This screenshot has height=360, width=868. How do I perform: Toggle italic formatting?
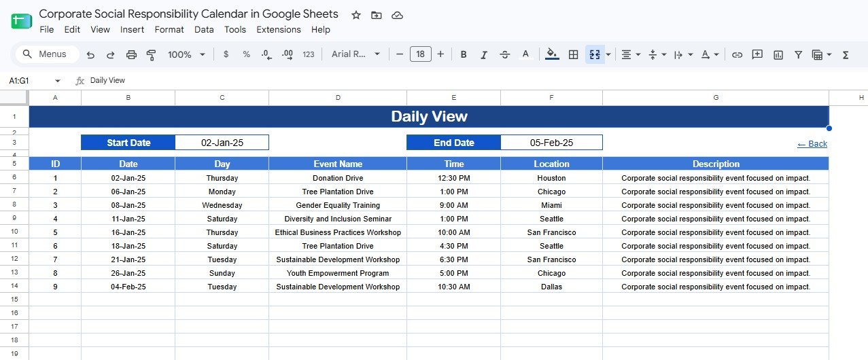coord(484,54)
